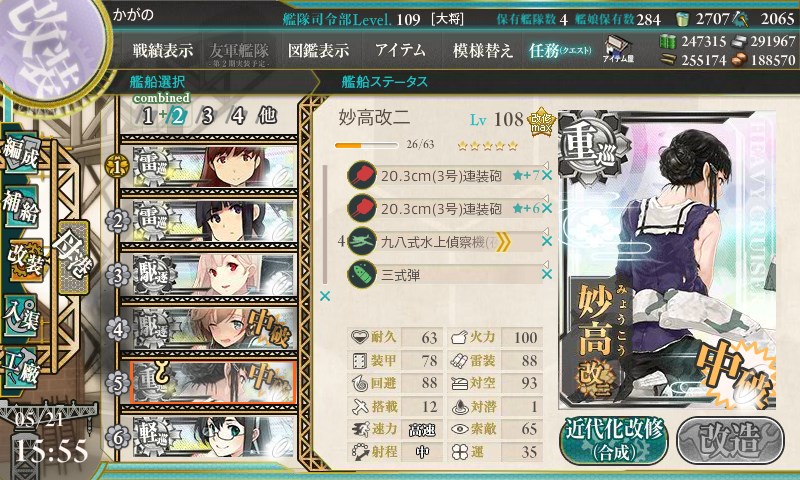Click the orange experience progress bar 26/63
800x480 pixels.
366,145
